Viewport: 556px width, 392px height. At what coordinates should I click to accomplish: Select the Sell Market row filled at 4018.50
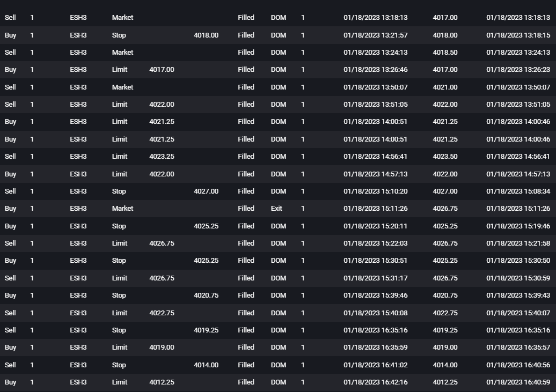click(x=278, y=53)
